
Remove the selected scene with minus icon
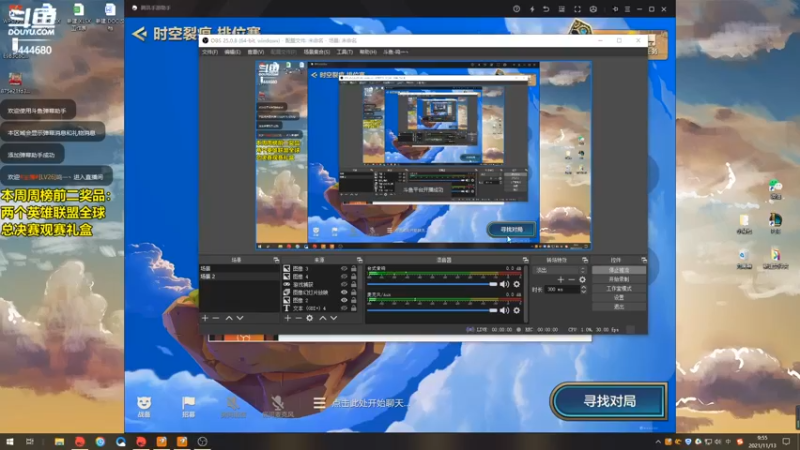tap(216, 318)
